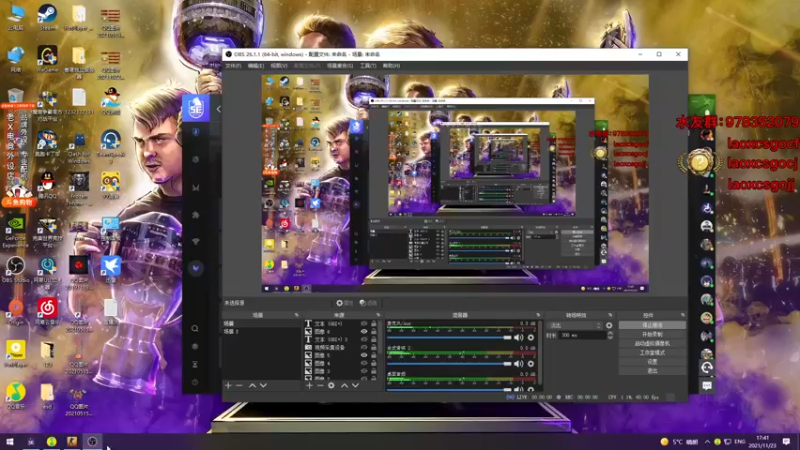Image resolution: width=800 pixels, height=450 pixels.
Task: Open the WeGame desktop shortcut
Action: click(x=47, y=60)
